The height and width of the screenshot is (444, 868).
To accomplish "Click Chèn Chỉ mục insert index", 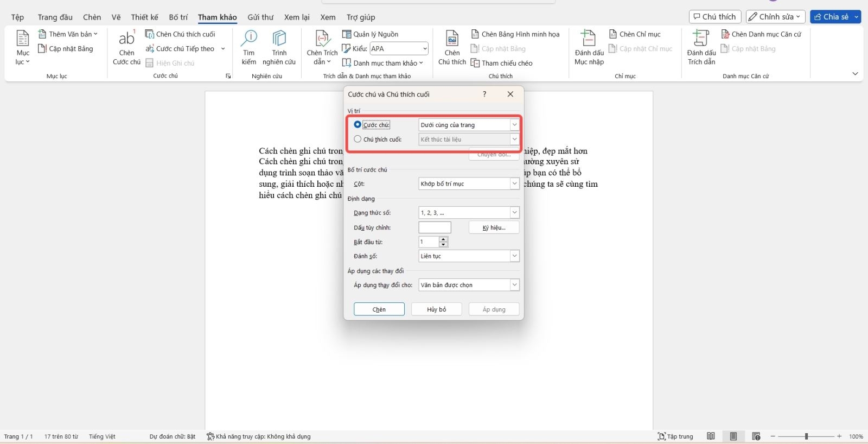I will tap(635, 34).
